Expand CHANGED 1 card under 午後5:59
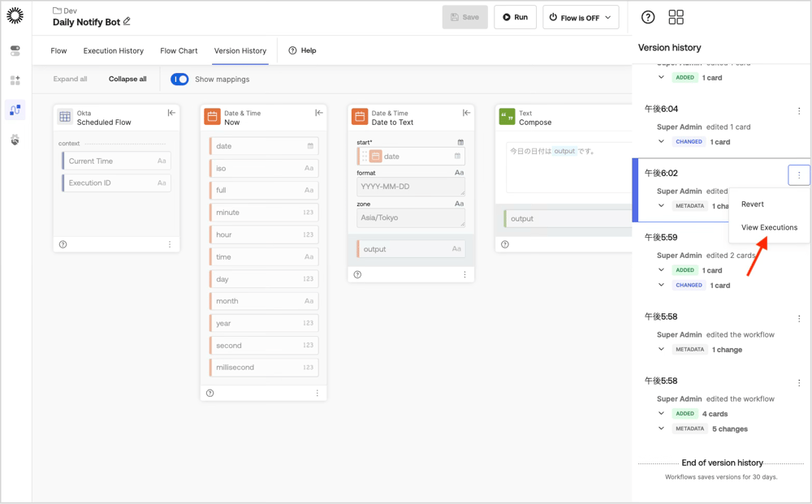 click(x=661, y=285)
